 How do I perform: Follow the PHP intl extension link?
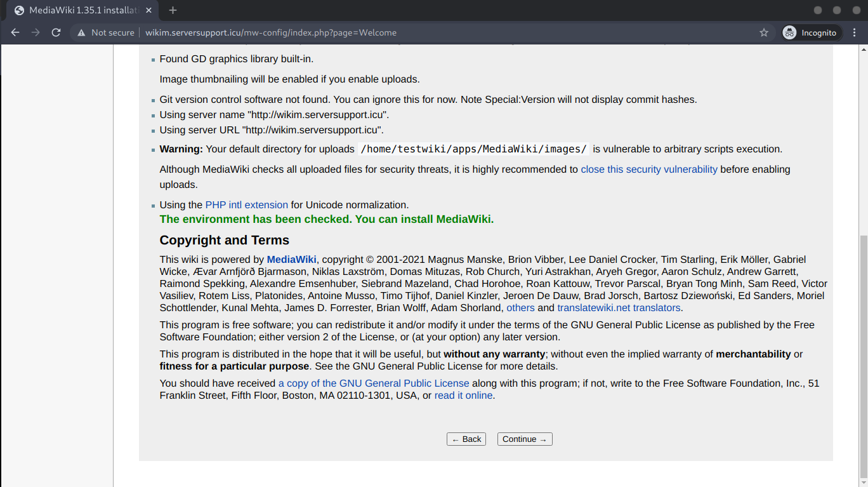tap(246, 205)
